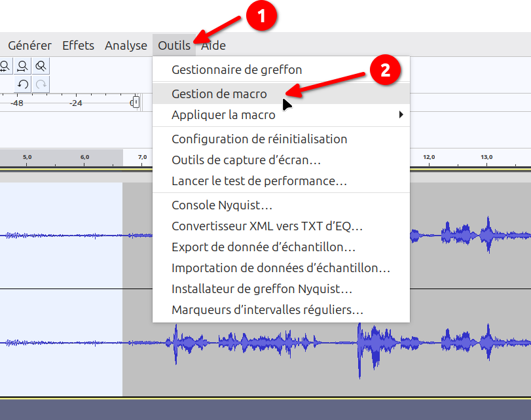
Task: Click the zoom toggle magnifier icon
Action: [41, 66]
